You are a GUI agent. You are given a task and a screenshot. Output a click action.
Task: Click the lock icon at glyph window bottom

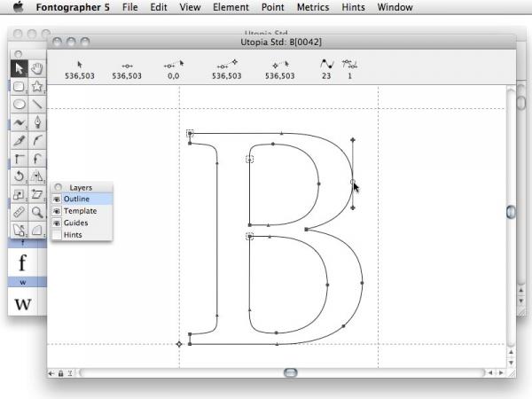pos(60,373)
